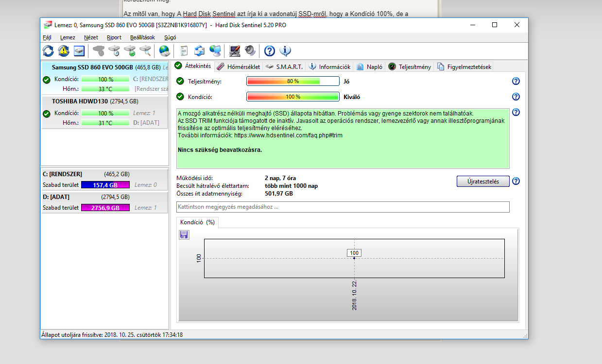Open the Lemez menu

pyautogui.click(x=68, y=37)
